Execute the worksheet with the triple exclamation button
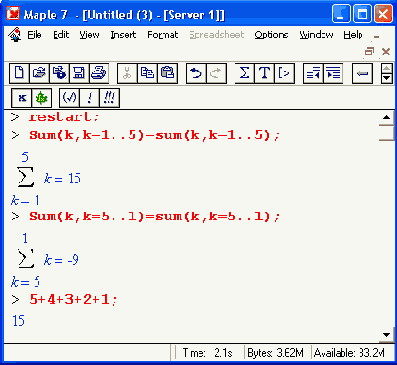397x365 pixels. click(109, 98)
